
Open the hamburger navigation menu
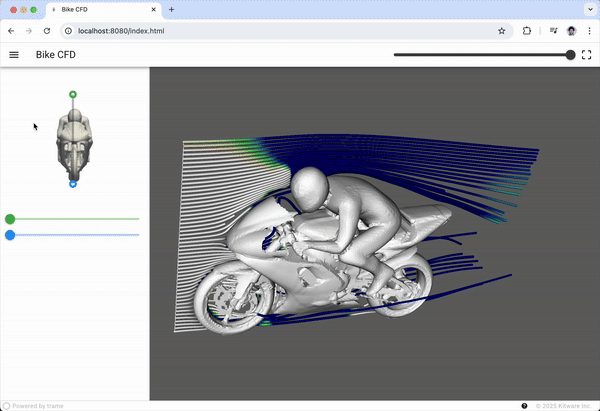tap(14, 54)
